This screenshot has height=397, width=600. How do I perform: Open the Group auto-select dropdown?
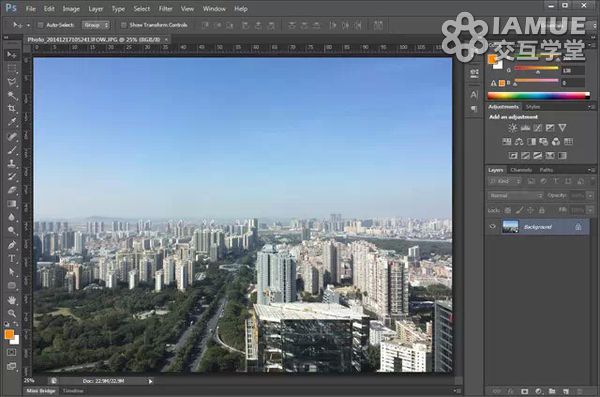[96, 25]
